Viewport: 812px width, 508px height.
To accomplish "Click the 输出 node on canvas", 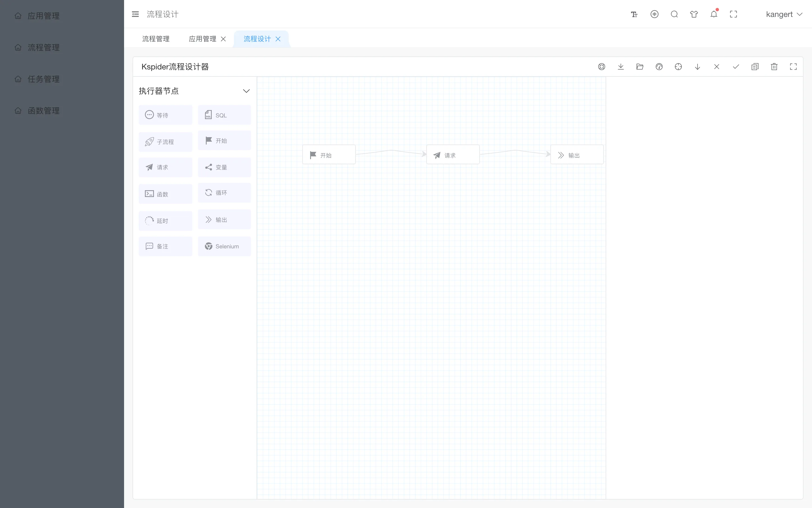I will [x=577, y=155].
